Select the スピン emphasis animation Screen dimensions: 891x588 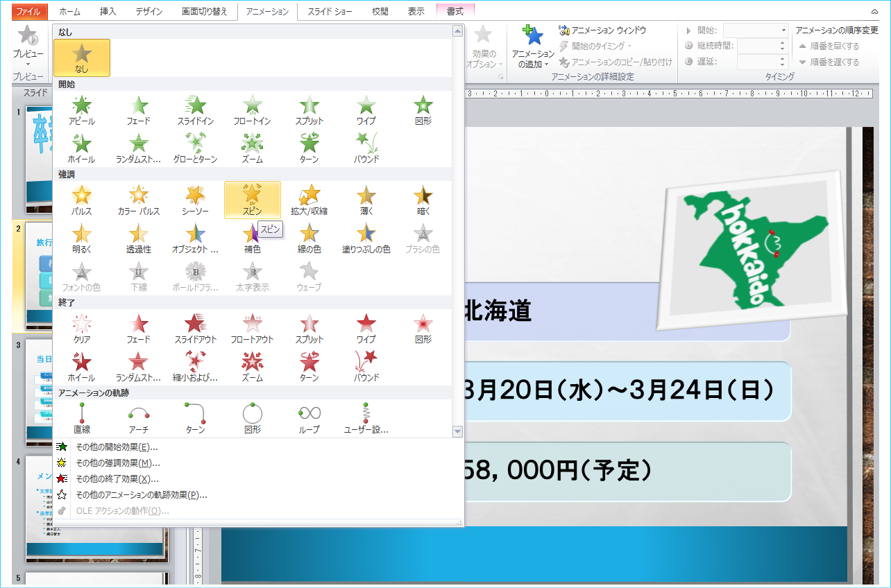252,199
